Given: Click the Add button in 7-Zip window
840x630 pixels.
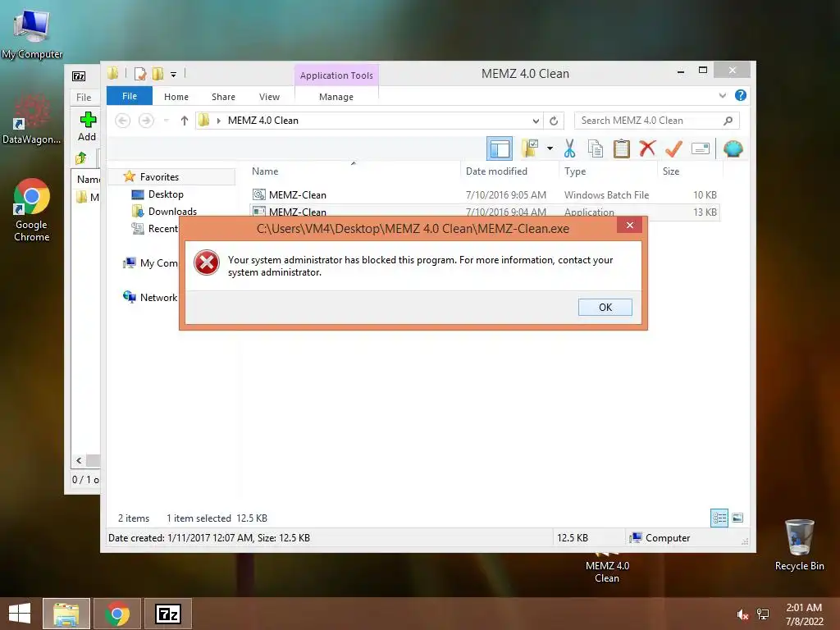Looking at the screenshot, I should [x=87, y=127].
